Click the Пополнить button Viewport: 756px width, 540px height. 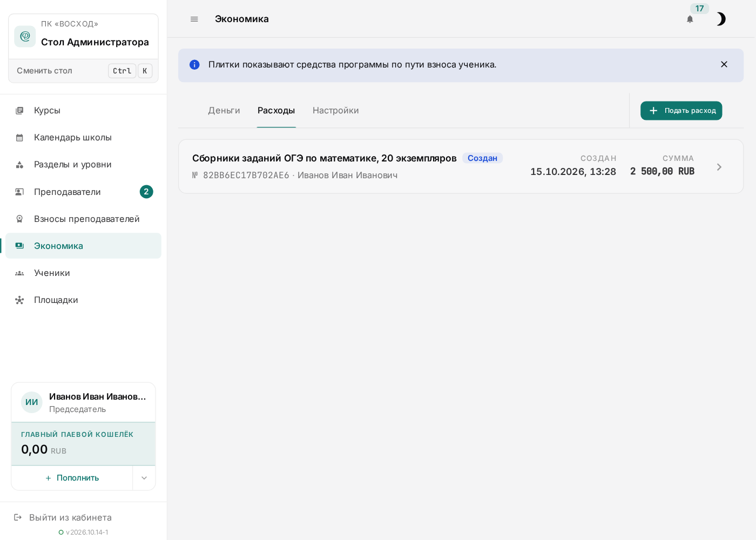point(72,478)
